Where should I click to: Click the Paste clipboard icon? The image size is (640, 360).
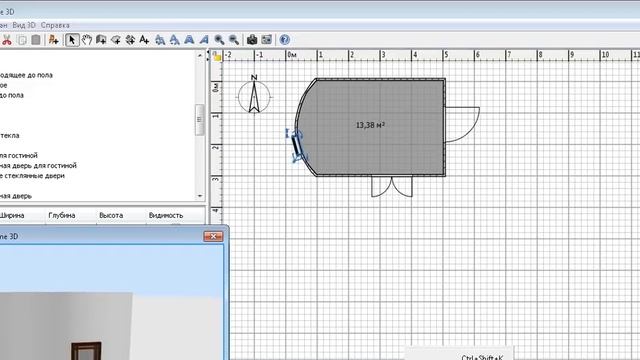point(36,40)
